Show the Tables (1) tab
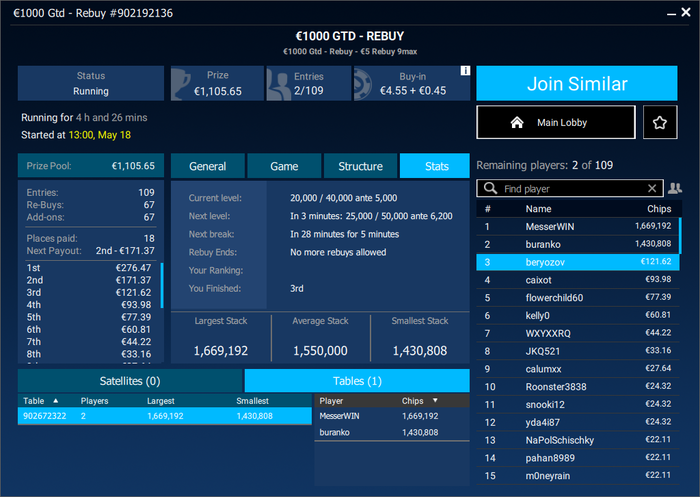Image resolution: width=700 pixels, height=497 pixels. (x=357, y=381)
